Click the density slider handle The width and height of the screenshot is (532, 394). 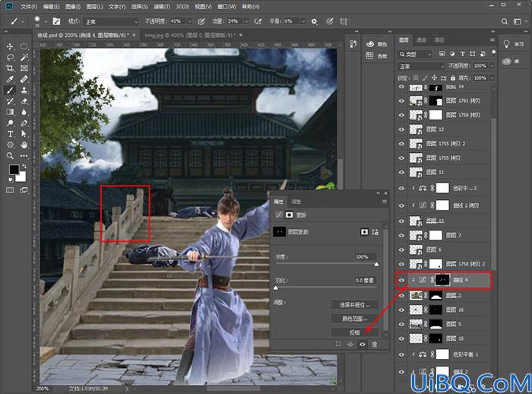[376, 264]
